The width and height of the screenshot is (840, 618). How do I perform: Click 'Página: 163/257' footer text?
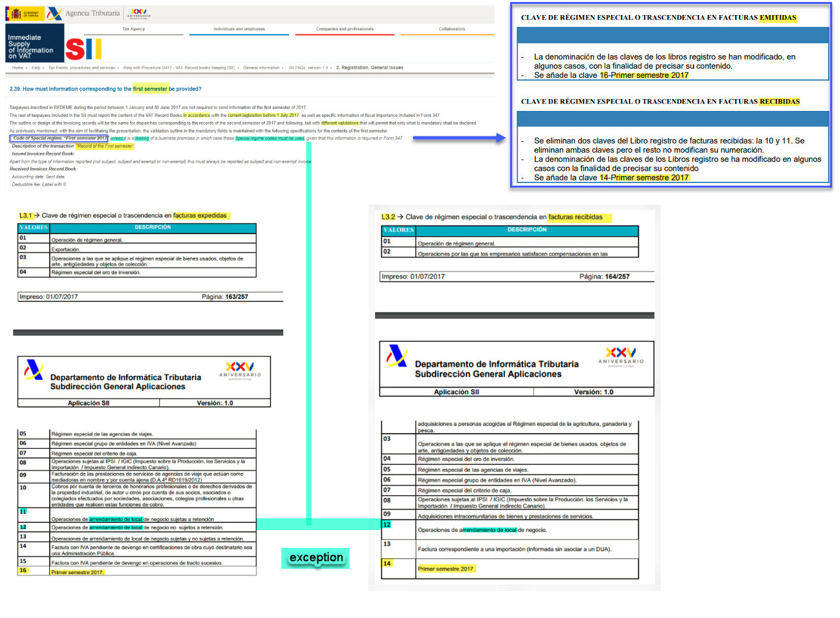click(225, 297)
